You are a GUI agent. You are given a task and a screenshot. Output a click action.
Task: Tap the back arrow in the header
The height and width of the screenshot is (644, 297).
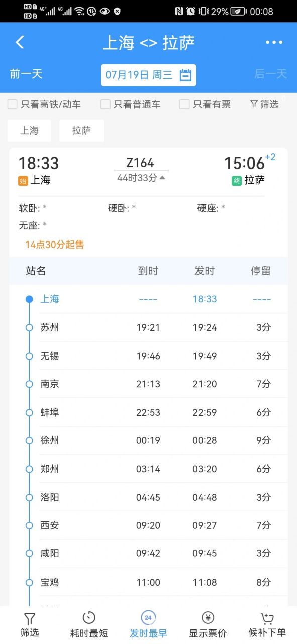click(x=20, y=43)
